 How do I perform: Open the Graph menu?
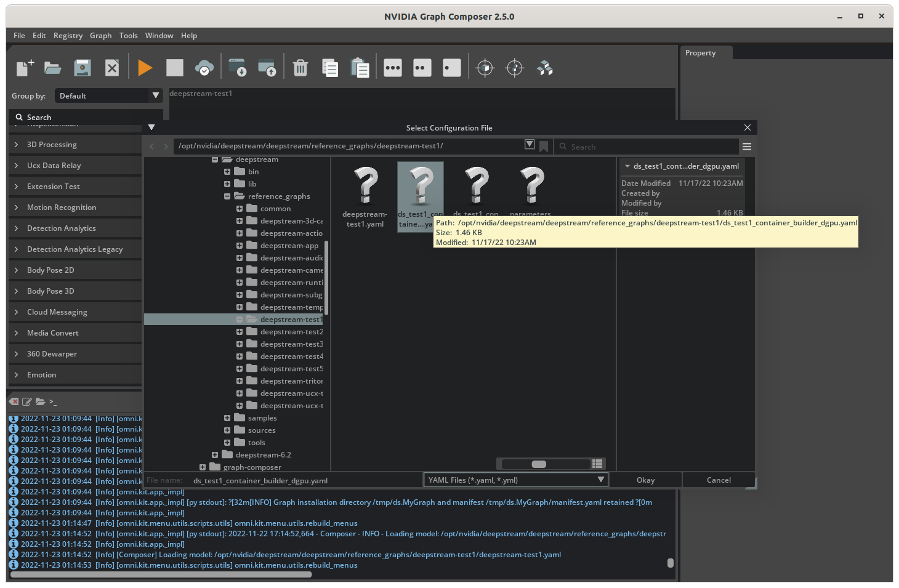point(101,36)
